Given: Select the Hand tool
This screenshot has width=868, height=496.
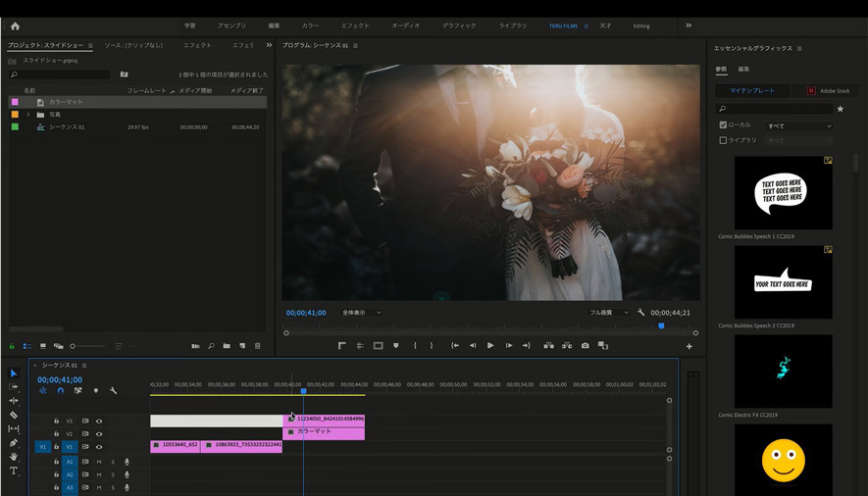Looking at the screenshot, I should [x=14, y=457].
